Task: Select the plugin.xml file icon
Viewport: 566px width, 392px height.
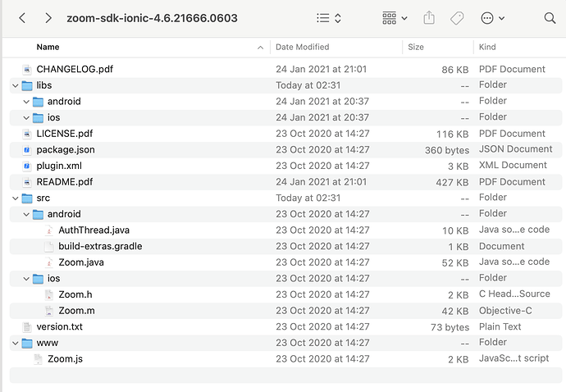Action: point(27,166)
